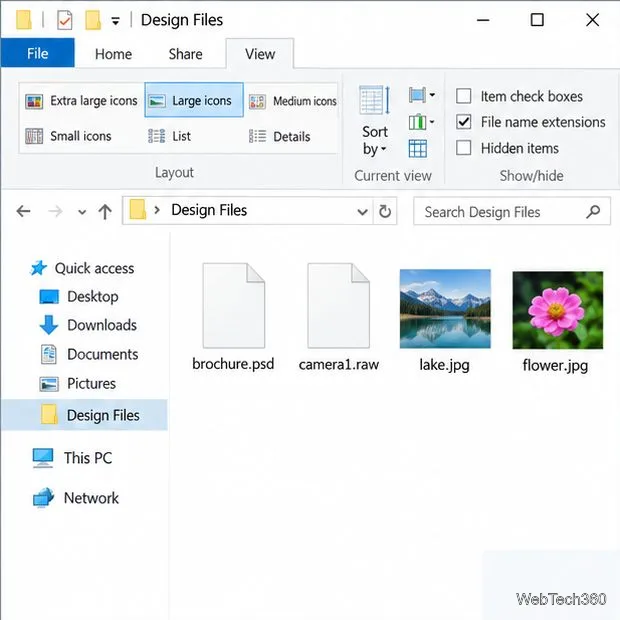Image resolution: width=620 pixels, height=620 pixels.
Task: Select the lake.jpg thumbnail
Action: coord(445,309)
